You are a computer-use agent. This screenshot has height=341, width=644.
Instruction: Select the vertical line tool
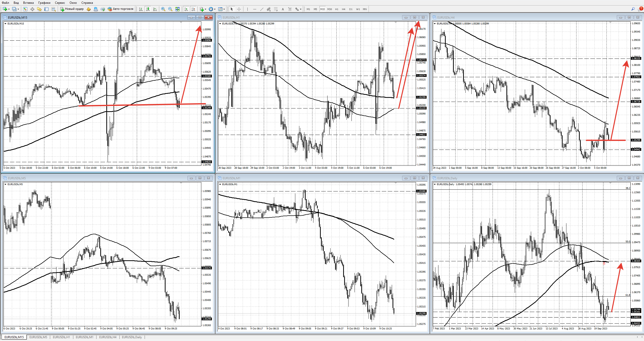click(248, 9)
